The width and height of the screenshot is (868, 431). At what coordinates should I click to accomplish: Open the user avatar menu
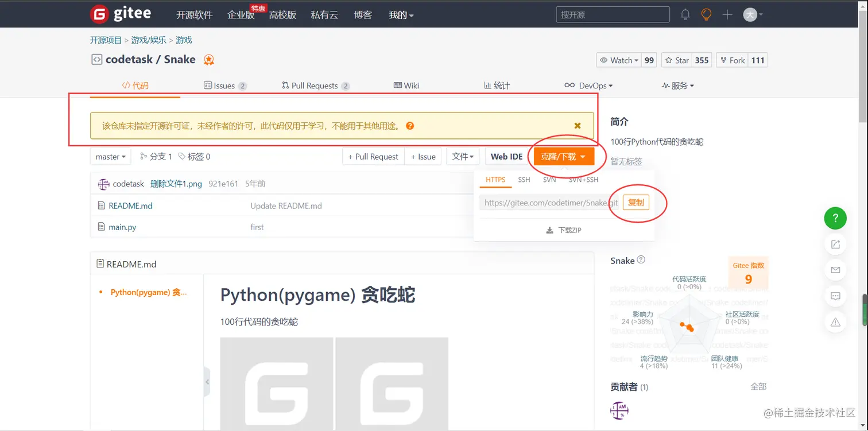click(x=753, y=15)
